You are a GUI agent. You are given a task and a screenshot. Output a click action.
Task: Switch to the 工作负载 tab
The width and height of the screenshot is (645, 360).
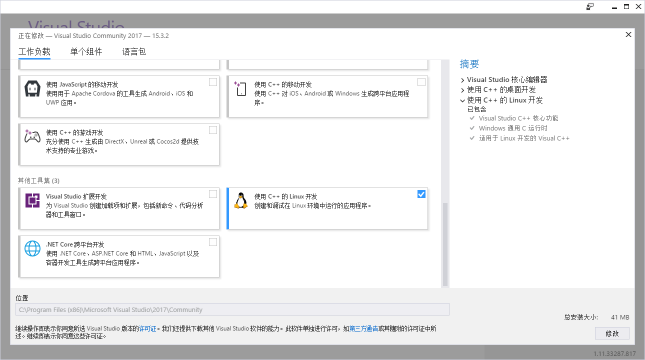click(x=34, y=52)
